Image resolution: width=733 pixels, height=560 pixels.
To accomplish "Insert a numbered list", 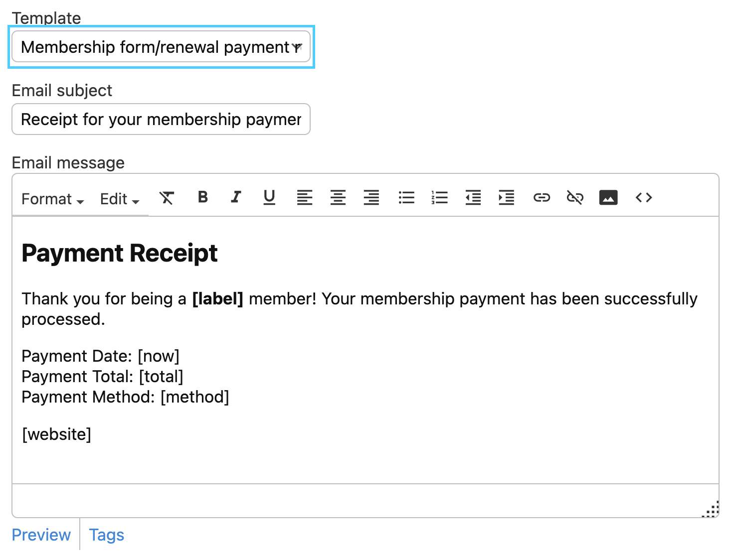I will 440,198.
